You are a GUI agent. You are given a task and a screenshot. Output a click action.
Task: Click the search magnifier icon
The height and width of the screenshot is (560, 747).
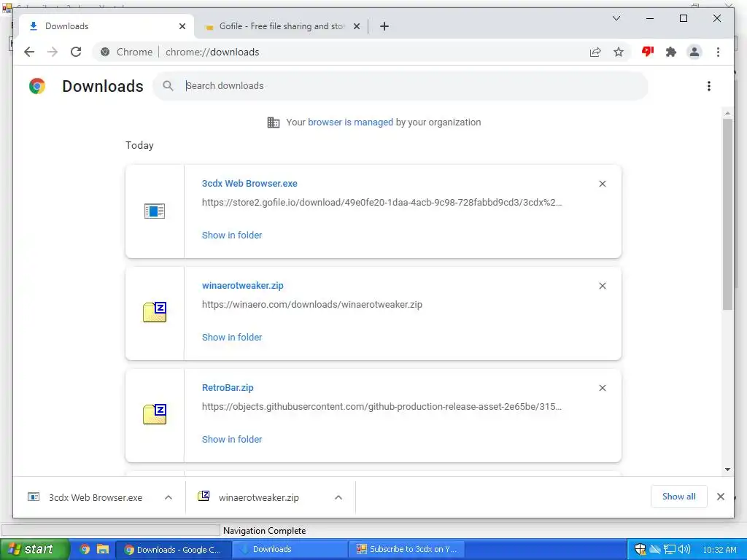click(x=168, y=86)
